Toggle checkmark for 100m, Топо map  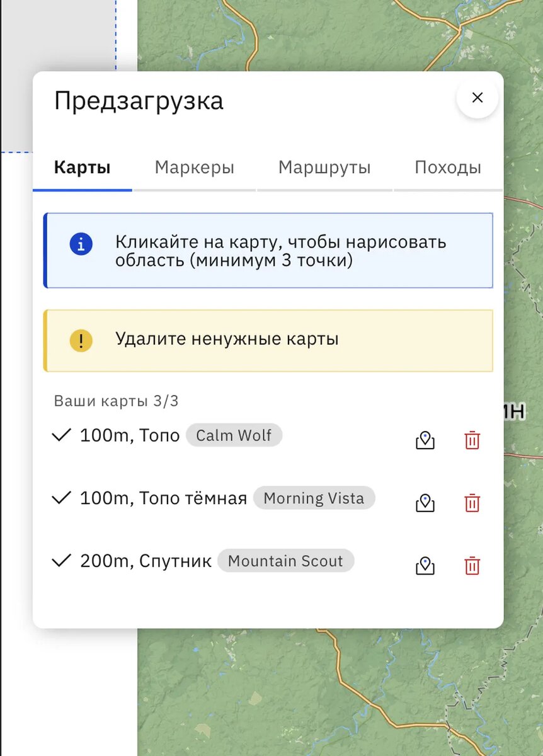(61, 435)
